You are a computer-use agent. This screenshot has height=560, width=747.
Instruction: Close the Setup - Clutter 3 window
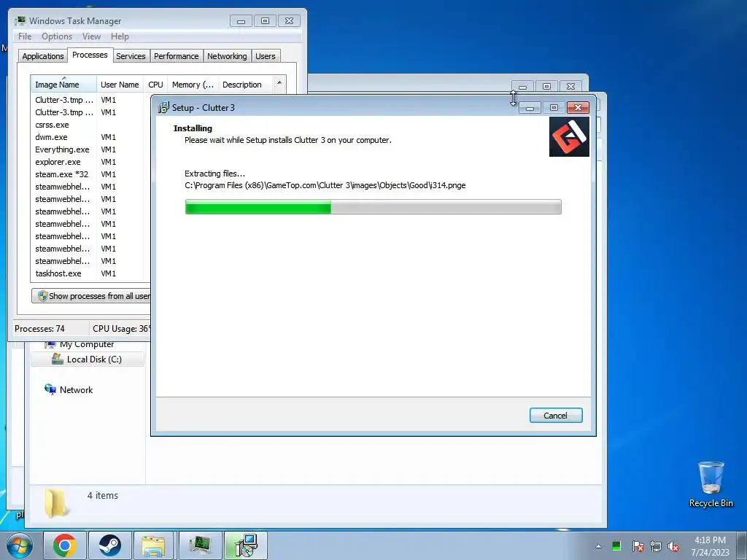[x=578, y=108]
